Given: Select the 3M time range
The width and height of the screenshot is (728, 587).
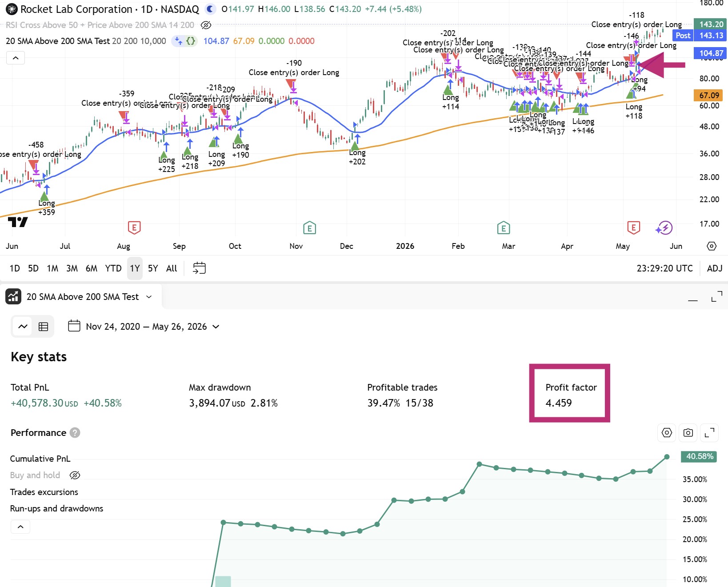Looking at the screenshot, I should [72, 268].
